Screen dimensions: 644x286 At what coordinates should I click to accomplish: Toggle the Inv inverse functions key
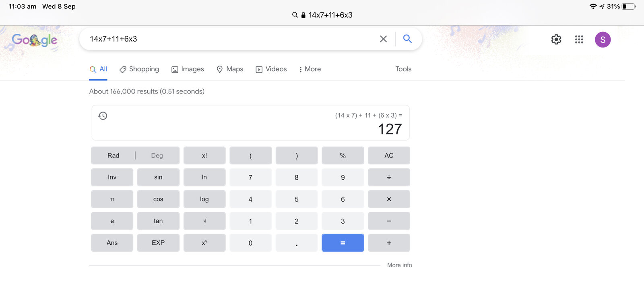pos(112,177)
